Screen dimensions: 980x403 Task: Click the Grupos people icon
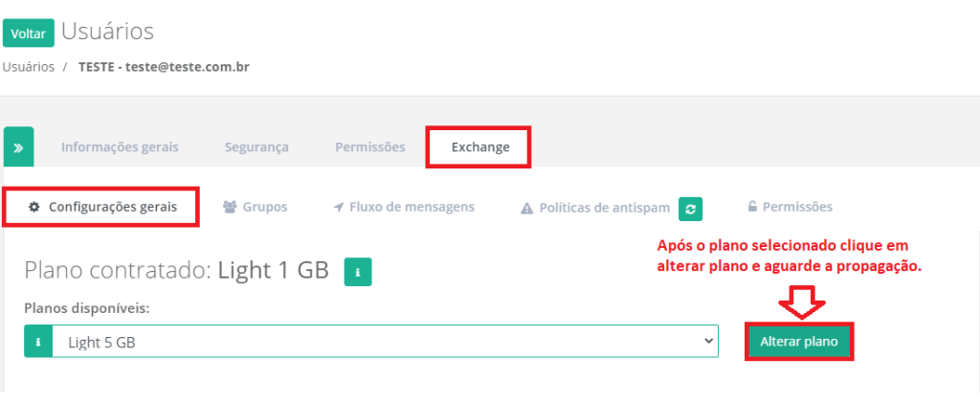pyautogui.click(x=230, y=207)
